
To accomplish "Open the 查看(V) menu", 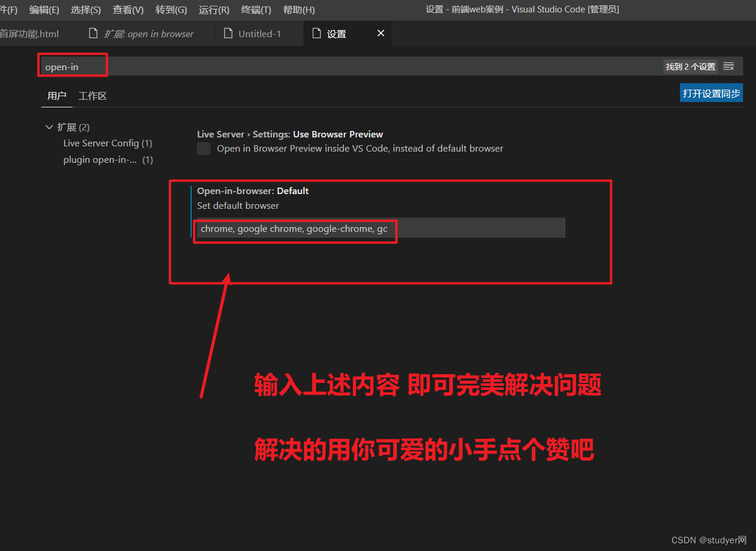I will coord(129,10).
